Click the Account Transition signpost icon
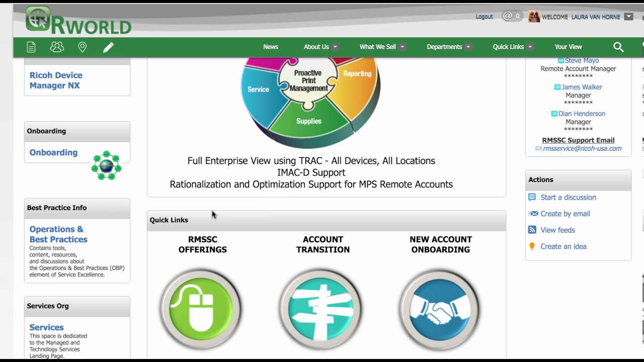The height and width of the screenshot is (362, 644). (320, 309)
